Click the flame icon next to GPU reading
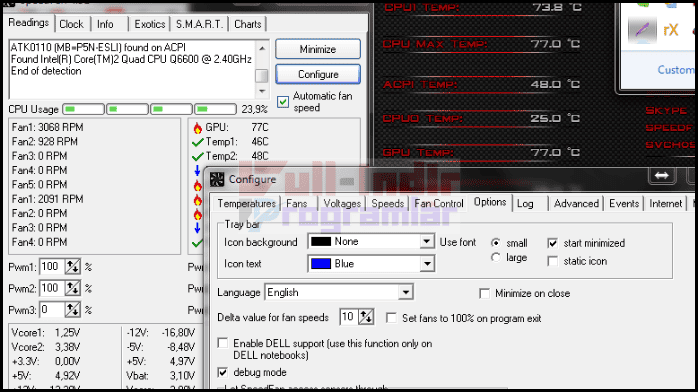698x392 pixels. click(198, 128)
